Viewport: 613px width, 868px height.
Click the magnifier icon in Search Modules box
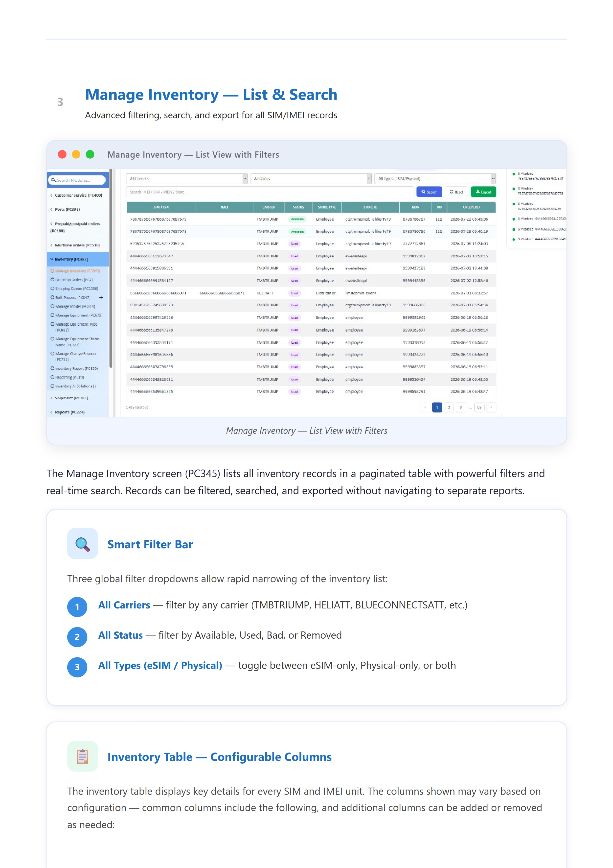[x=54, y=180]
